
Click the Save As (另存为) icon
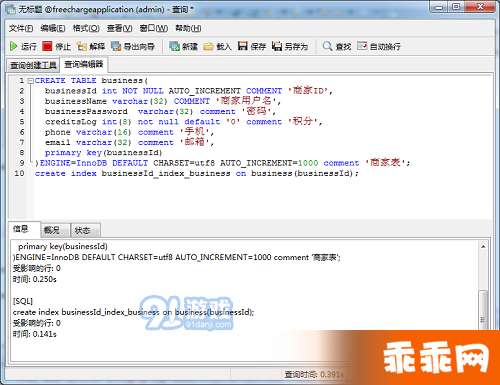coord(277,46)
